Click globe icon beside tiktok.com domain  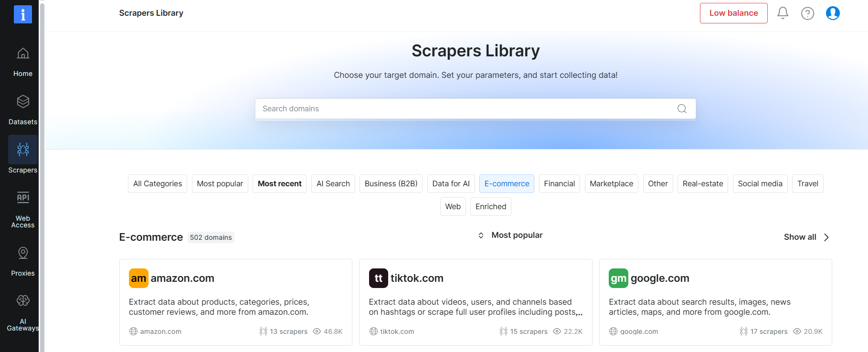373,331
